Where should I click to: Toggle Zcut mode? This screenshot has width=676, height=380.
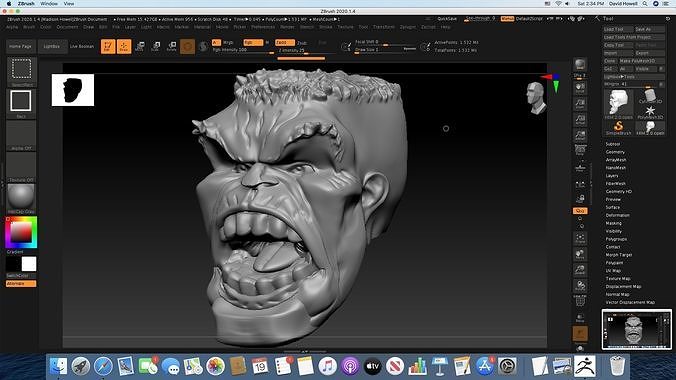click(x=322, y=42)
